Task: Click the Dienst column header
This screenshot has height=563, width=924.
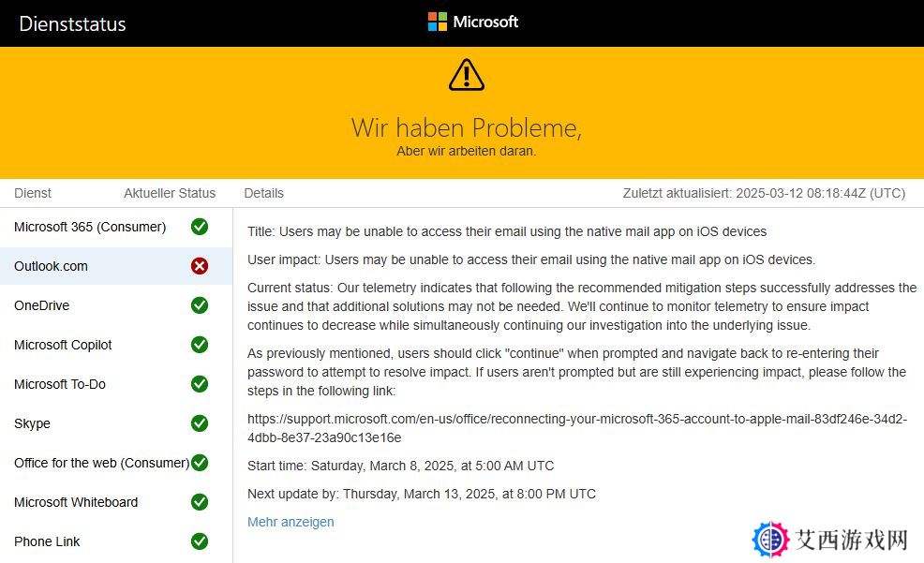Action: click(x=33, y=193)
